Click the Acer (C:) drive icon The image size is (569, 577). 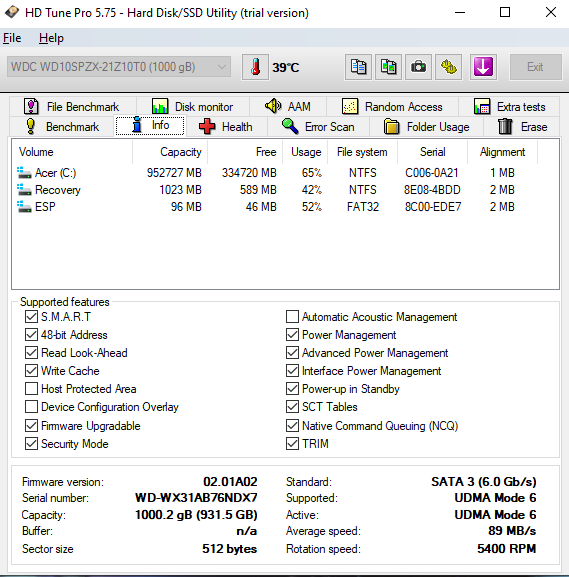pos(24,173)
